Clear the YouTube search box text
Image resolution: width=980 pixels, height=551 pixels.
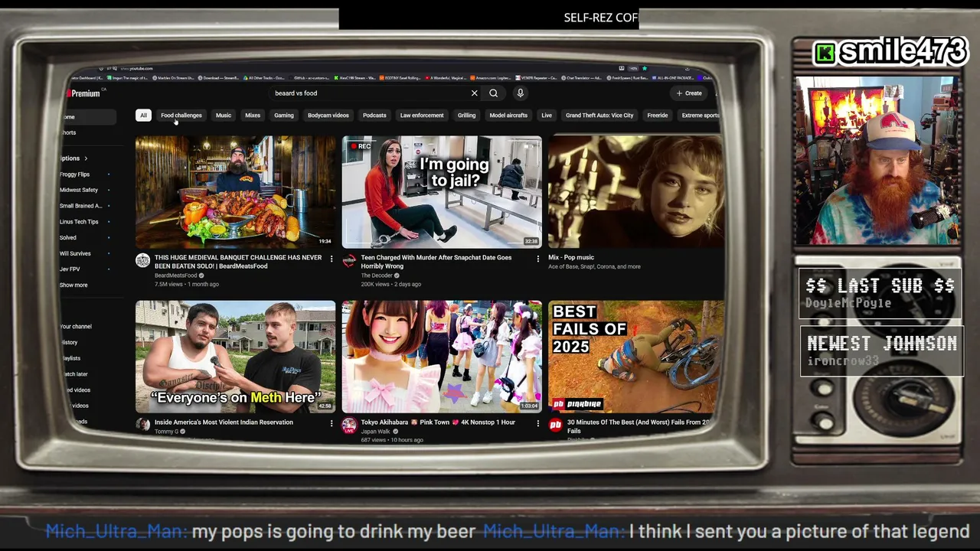pyautogui.click(x=474, y=93)
